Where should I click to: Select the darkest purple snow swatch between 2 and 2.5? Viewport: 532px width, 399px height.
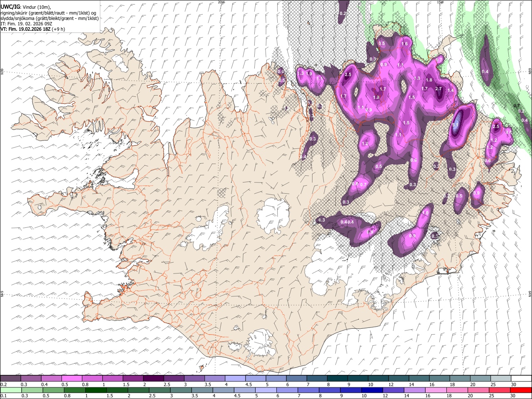coord(153,379)
